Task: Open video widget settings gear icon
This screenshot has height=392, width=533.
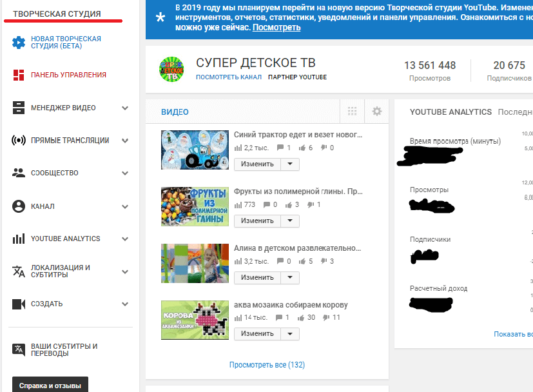Action: pyautogui.click(x=377, y=112)
